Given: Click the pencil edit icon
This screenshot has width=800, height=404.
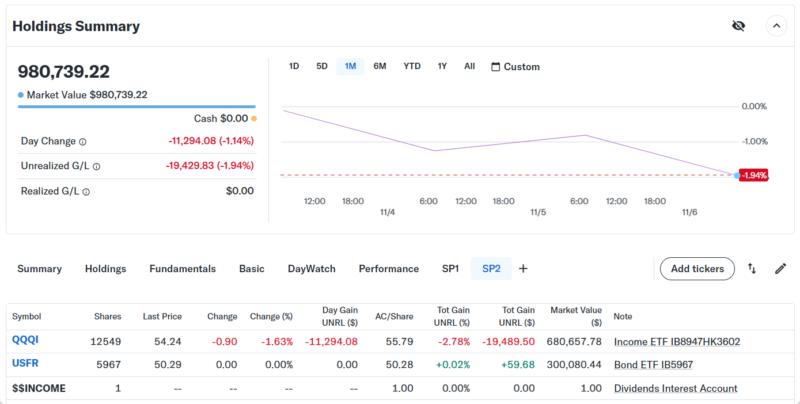Looking at the screenshot, I should pos(781,268).
